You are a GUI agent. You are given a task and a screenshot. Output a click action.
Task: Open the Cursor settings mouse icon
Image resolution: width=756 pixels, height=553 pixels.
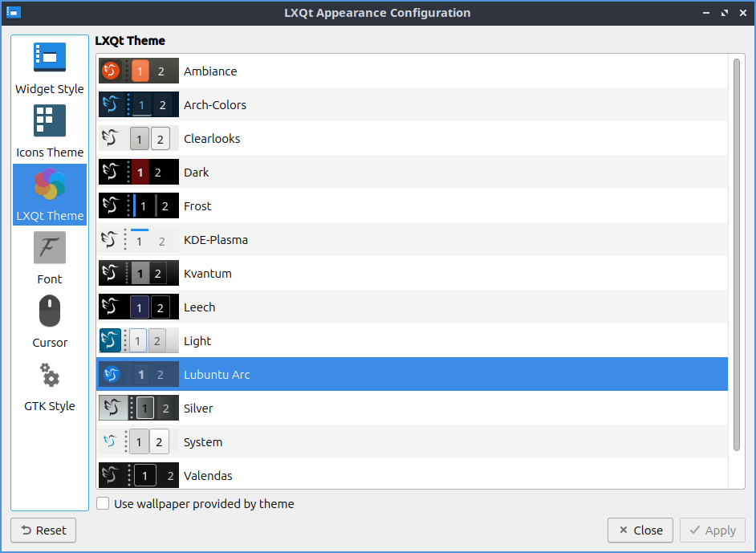50,311
